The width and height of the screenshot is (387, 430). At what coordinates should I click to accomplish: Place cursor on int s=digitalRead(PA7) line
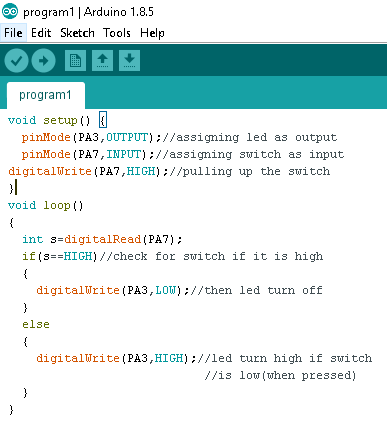(102, 239)
